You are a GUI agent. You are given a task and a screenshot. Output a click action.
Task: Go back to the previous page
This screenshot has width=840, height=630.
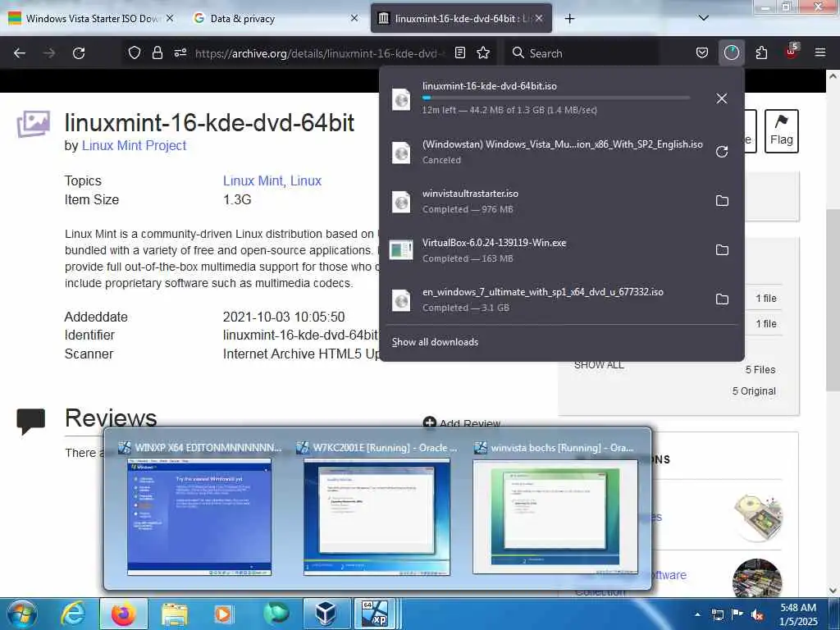click(20, 53)
